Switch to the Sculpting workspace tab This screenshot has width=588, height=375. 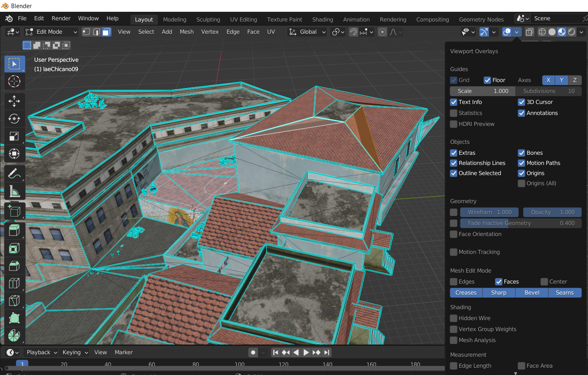(208, 20)
